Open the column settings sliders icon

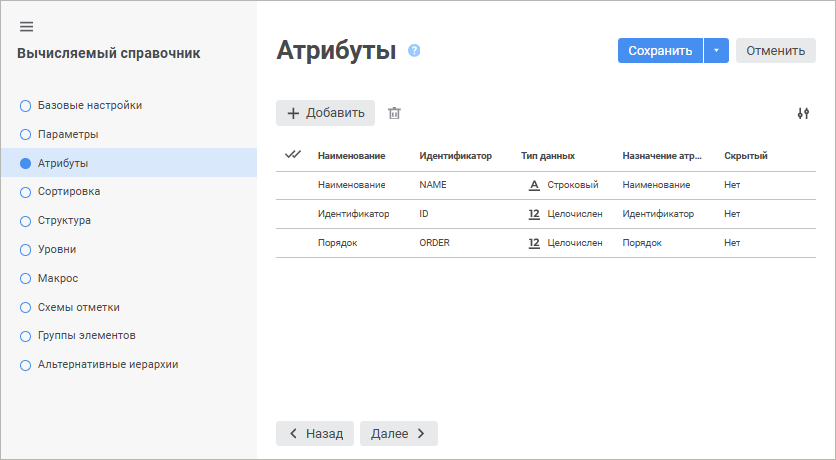pos(802,113)
